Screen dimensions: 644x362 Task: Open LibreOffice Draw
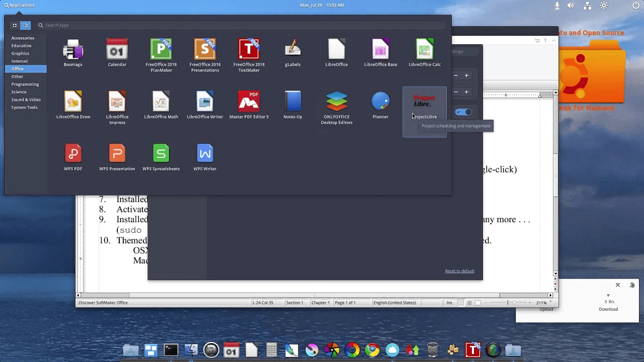pos(73,106)
